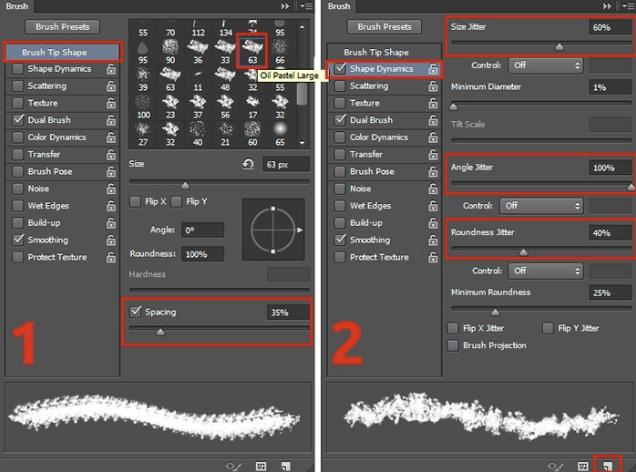The width and height of the screenshot is (636, 472).
Task: Open Preset Manager icon in left panel footer
Action: (261, 466)
